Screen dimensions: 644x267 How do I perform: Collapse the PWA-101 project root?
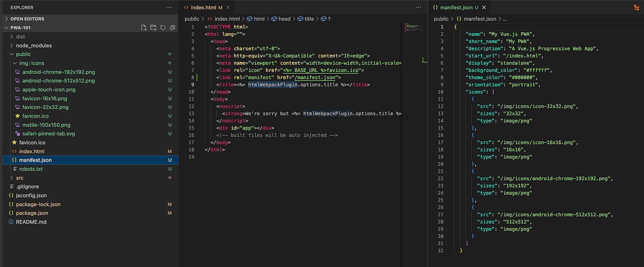coord(20,28)
